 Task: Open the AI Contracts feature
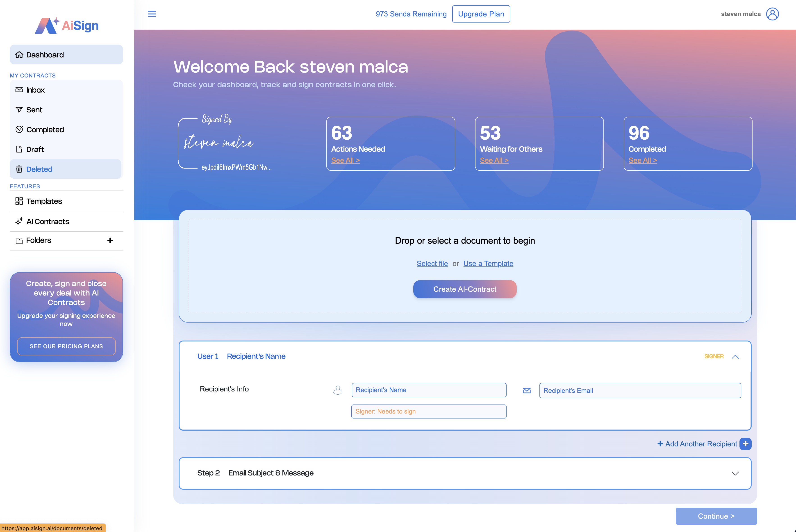(x=48, y=222)
